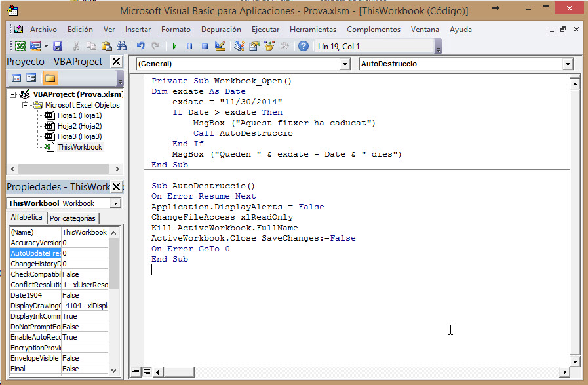Select the AutoUpdateFrequency property row
588x385 pixels.
60,253
